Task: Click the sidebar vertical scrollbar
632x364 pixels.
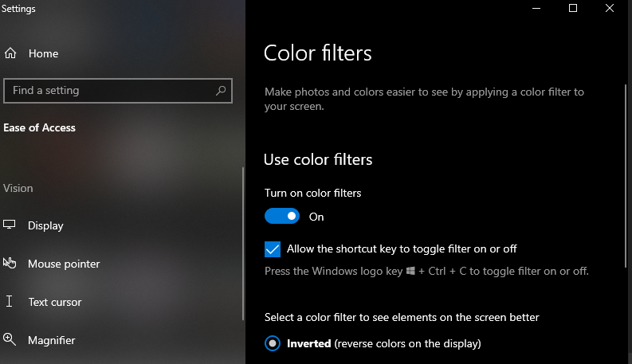Action: pos(243,244)
